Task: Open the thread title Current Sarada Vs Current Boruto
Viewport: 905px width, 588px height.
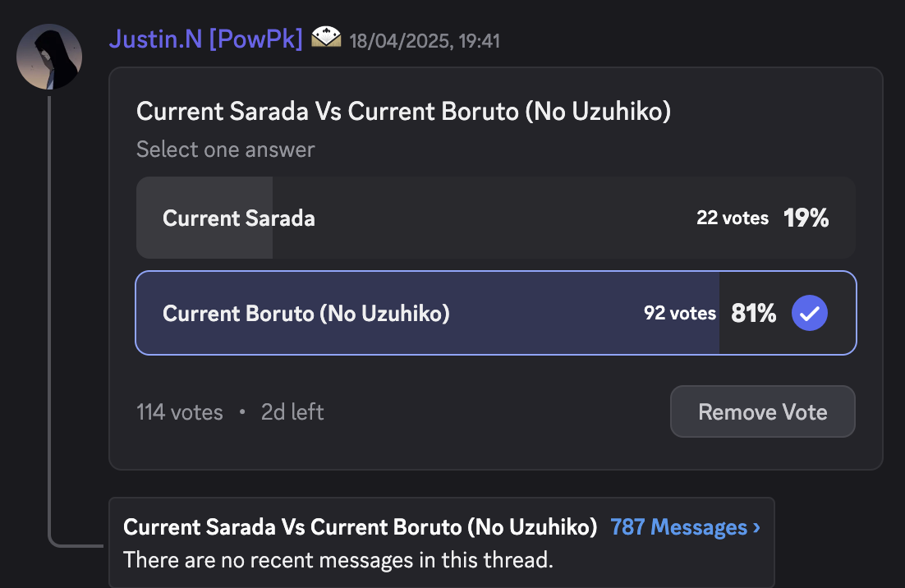Action: pyautogui.click(x=361, y=527)
